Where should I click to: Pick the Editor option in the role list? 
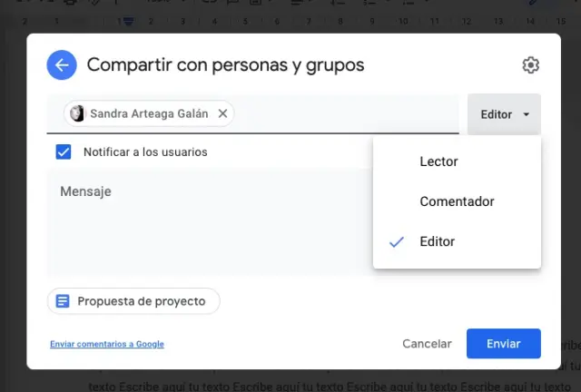pyautogui.click(x=438, y=241)
